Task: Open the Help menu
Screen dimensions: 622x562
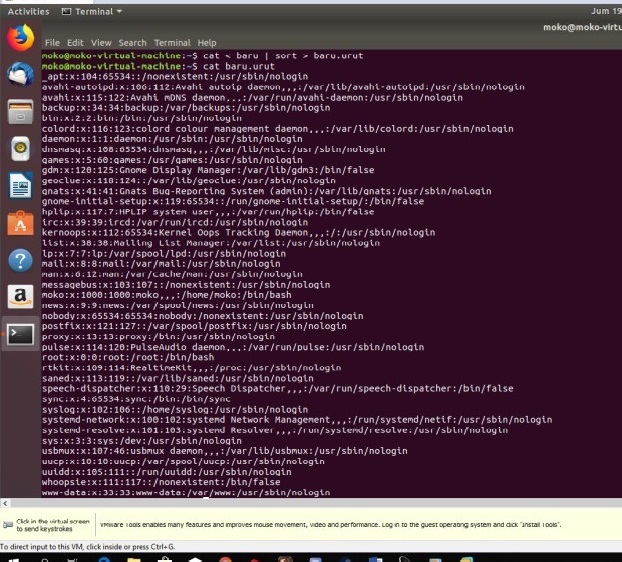Action: (x=207, y=43)
